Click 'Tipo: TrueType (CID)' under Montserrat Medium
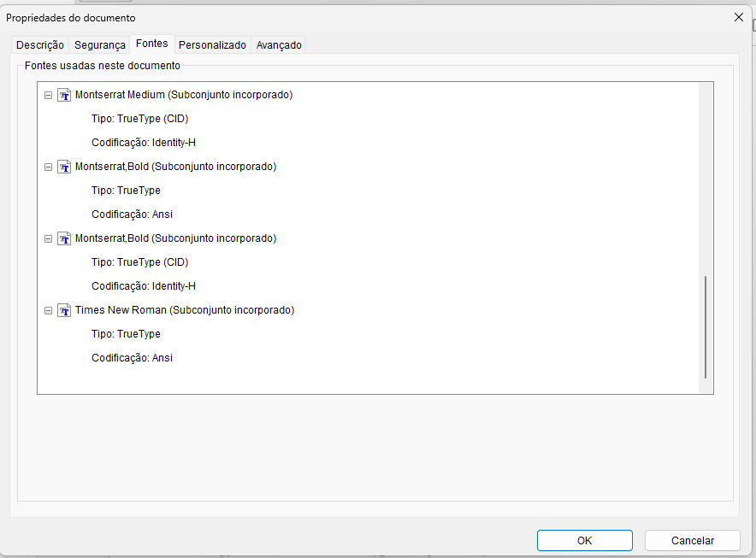This screenshot has height=558, width=756. pos(139,119)
